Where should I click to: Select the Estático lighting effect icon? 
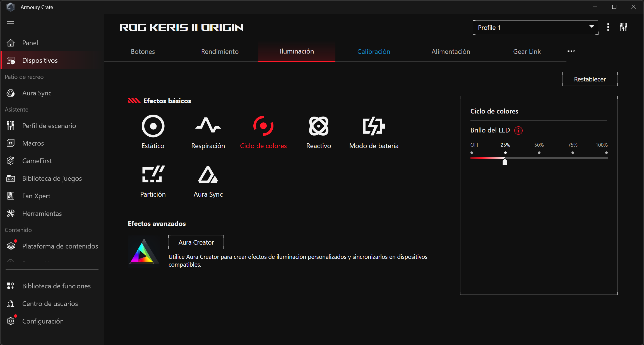153,126
